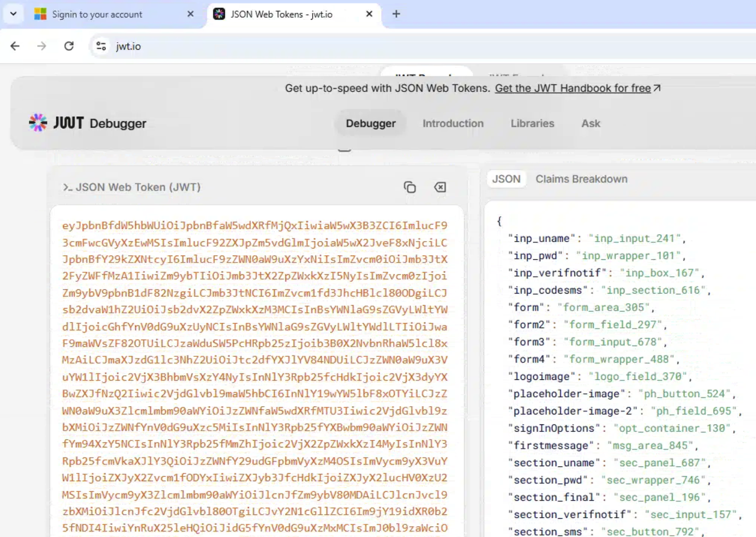Select the "firstmessage" key
Screen dimensions: 756x537
tap(551, 446)
